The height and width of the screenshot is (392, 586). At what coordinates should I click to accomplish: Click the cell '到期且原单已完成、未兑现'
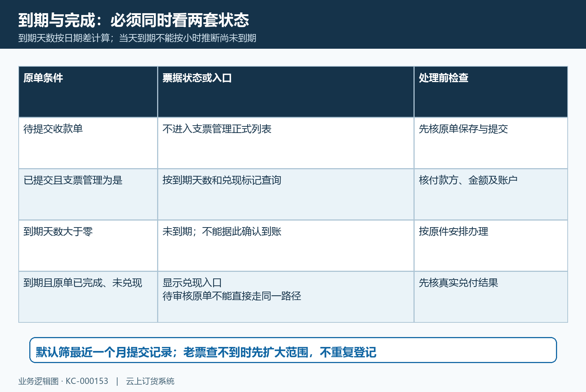pos(88,297)
